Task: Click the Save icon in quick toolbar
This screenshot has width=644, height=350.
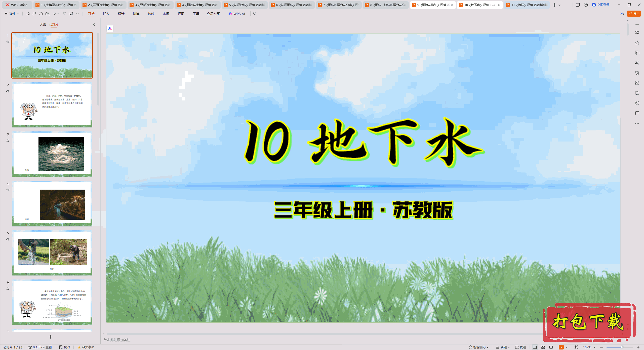Action: 28,14
